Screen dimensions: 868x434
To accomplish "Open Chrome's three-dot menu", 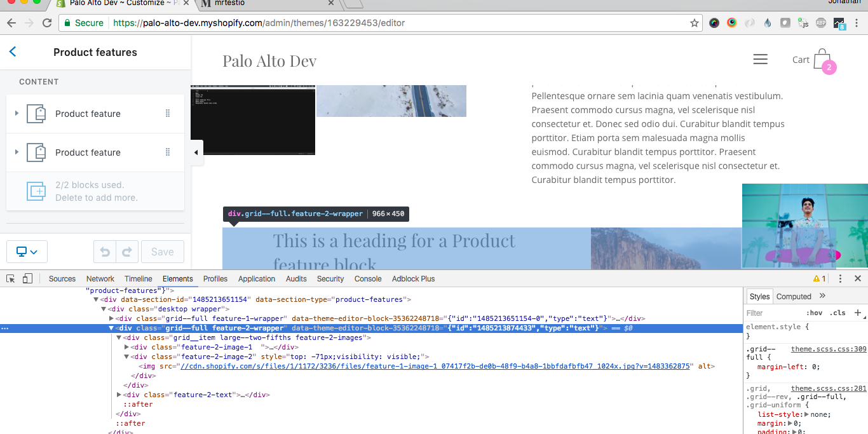I will pos(857,23).
